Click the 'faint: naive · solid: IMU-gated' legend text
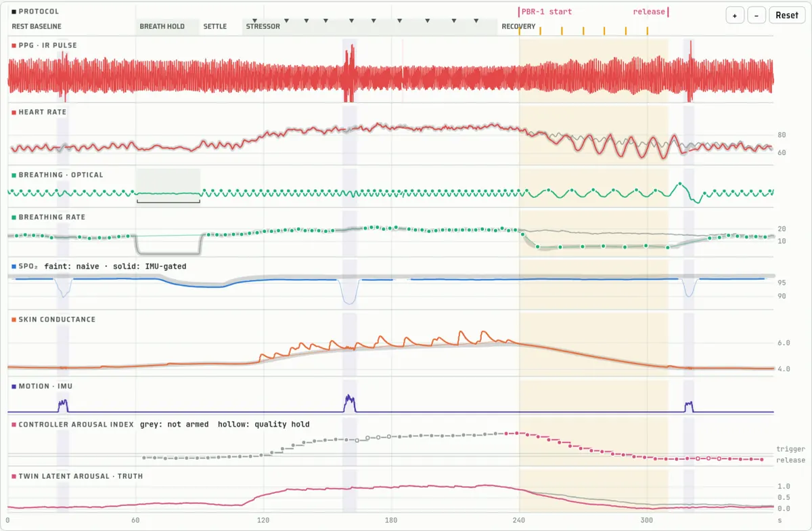 115,267
